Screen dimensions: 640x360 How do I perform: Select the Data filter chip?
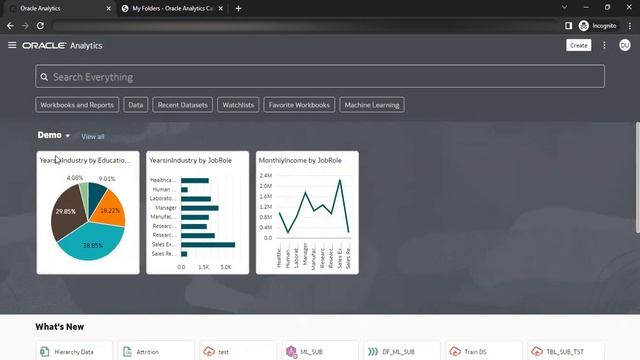point(136,105)
